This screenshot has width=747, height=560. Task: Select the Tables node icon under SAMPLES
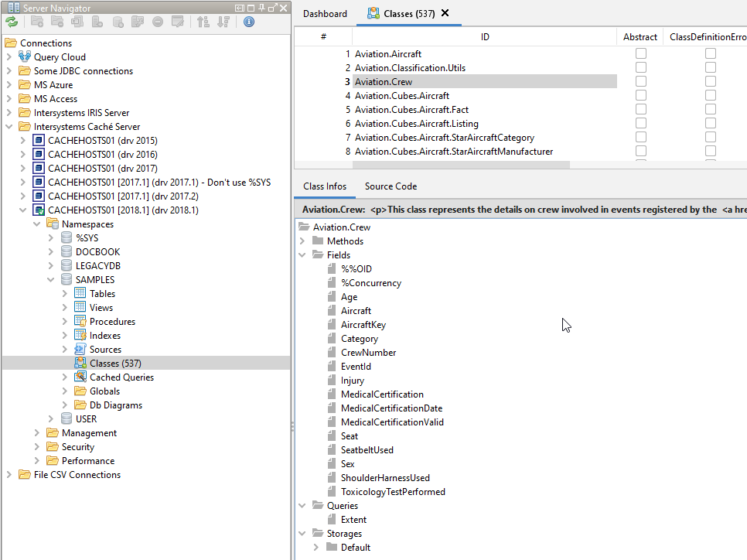click(x=80, y=294)
